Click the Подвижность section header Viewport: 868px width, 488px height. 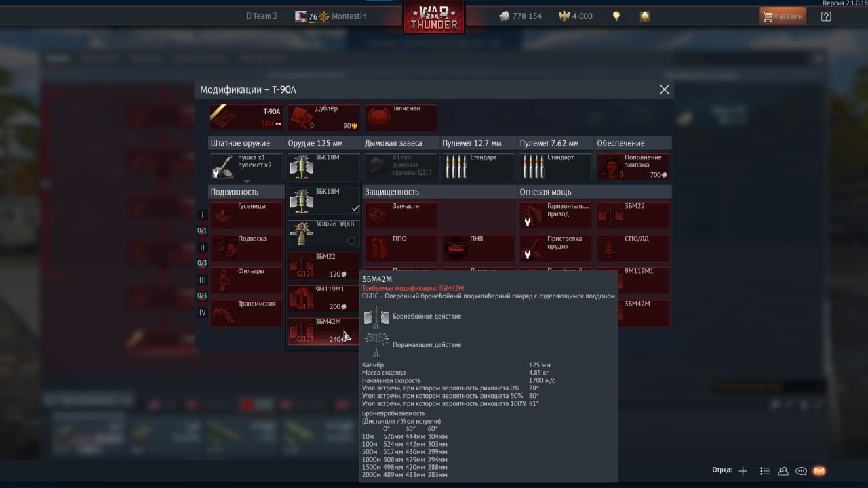[245, 192]
